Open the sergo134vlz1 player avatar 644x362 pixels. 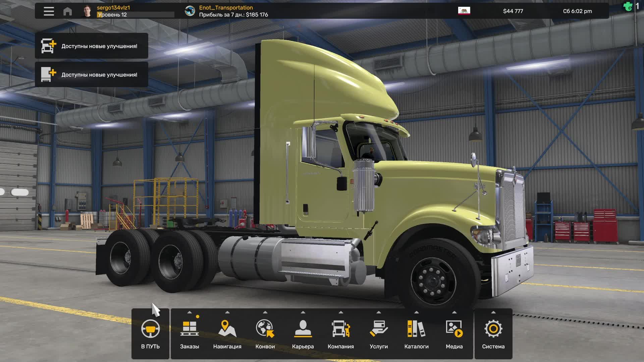tap(87, 11)
